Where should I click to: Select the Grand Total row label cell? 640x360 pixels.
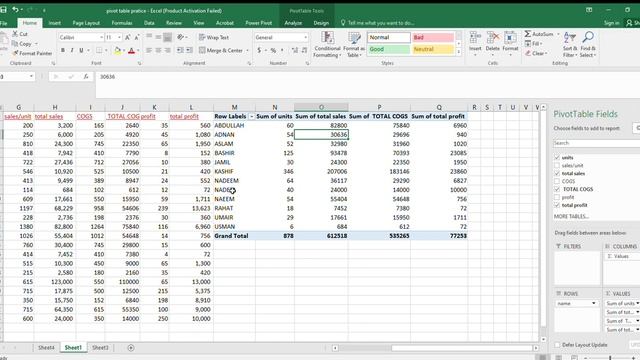(234, 236)
